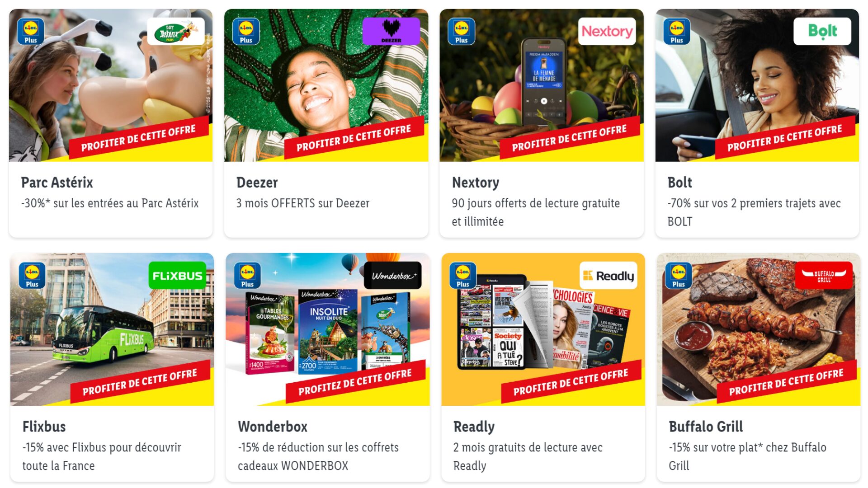Click the red Buffalo Grill logo badge
868x488 pixels.
pos(824,275)
